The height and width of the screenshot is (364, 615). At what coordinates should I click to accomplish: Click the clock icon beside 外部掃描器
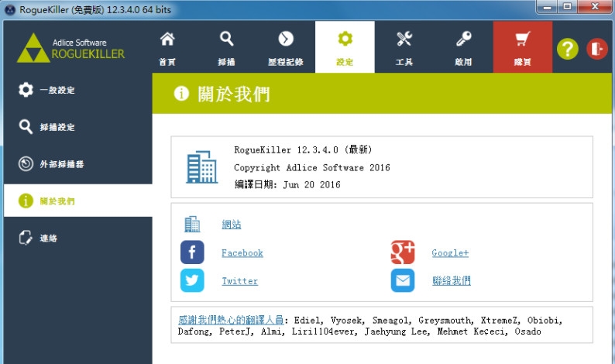[26, 163]
